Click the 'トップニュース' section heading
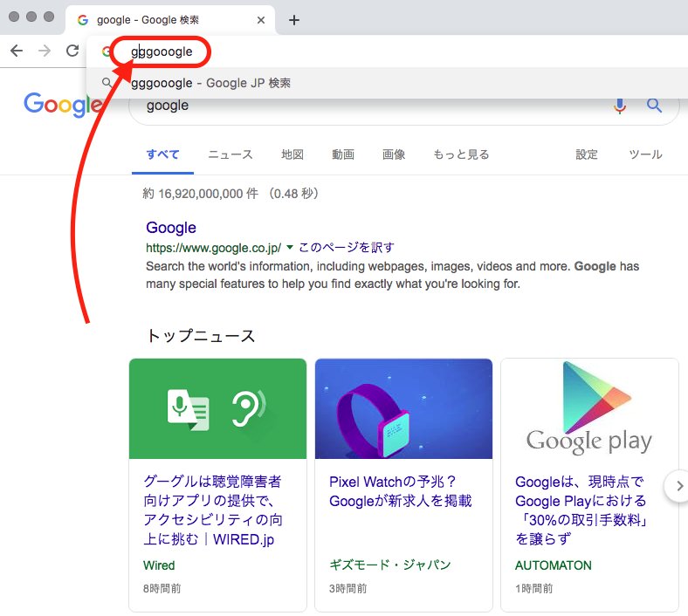 [201, 336]
